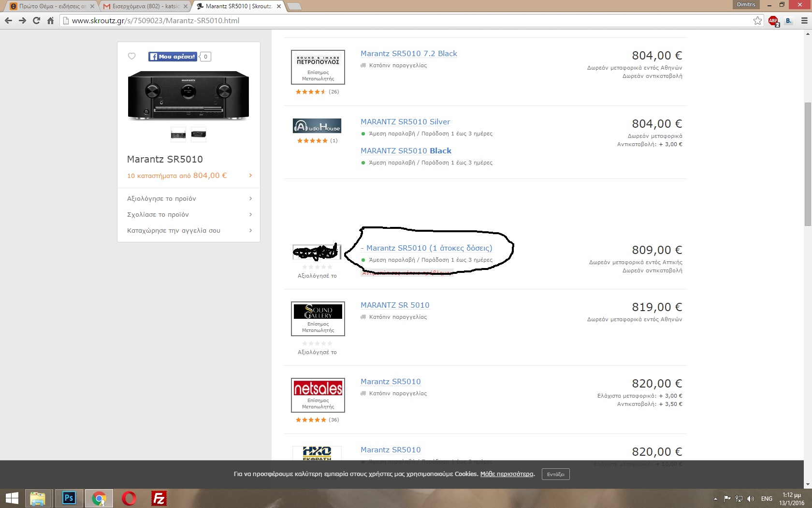Screen dimensions: 812x508
Task: Add Marantz SR5010 to favorites heart icon
Action: (131, 56)
